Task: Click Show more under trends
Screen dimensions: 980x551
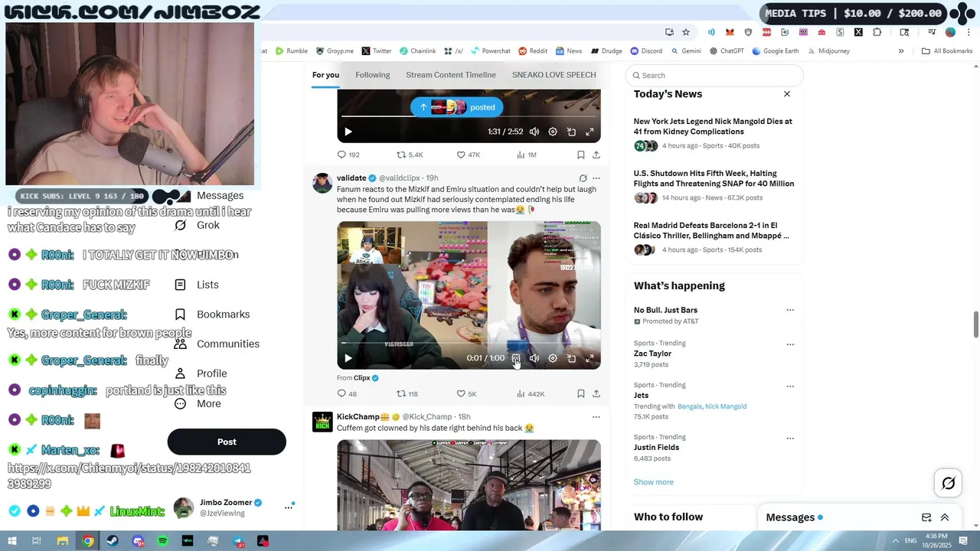Action: 654,482
